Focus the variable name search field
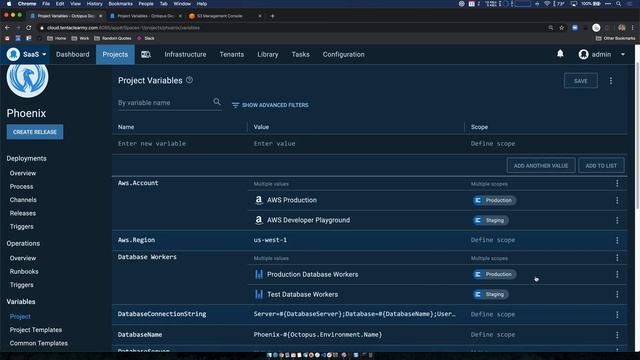The width and height of the screenshot is (640, 360). click(163, 103)
